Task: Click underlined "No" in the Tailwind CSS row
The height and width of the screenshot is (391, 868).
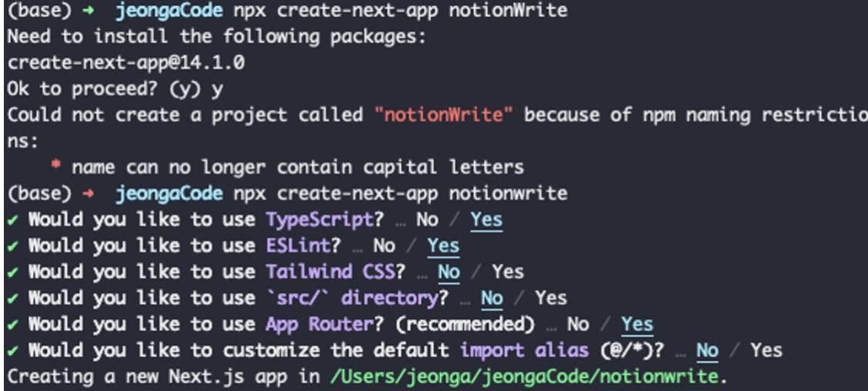Action: pyautogui.click(x=449, y=272)
